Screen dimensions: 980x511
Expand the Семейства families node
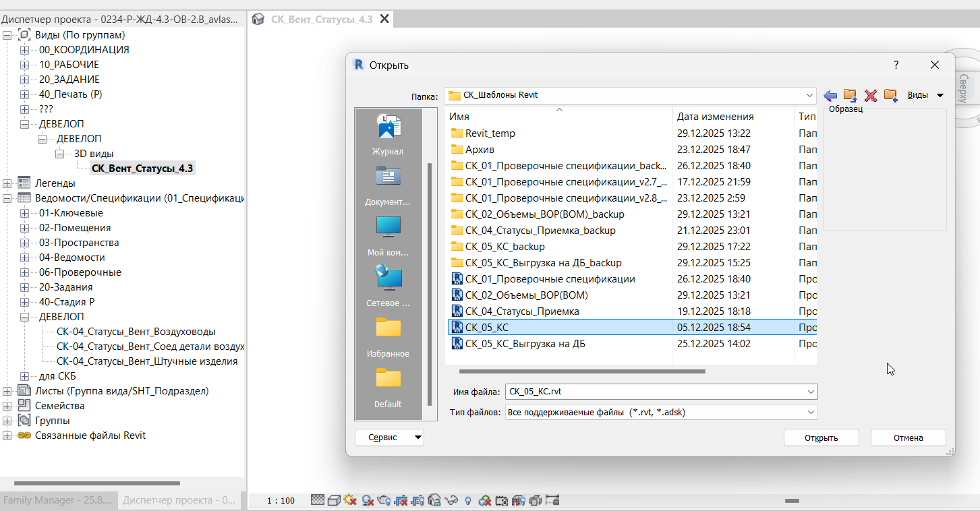[7, 406]
